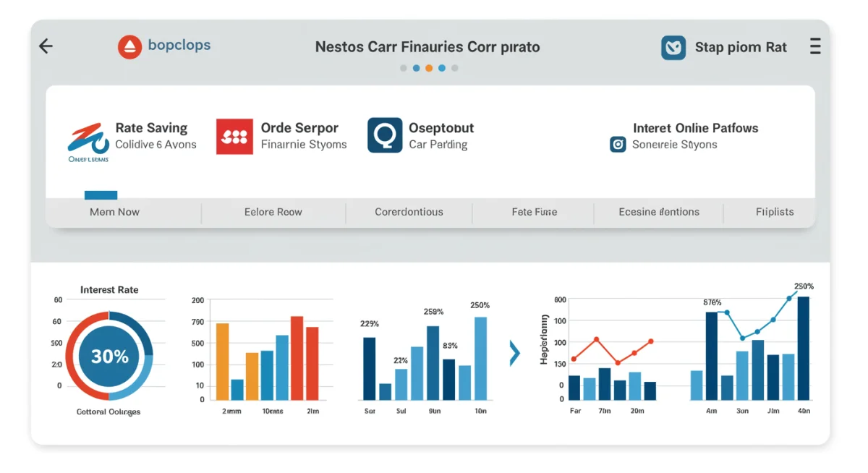The image size is (868, 473).
Task: Expand next charts with blue chevron
Action: point(514,353)
